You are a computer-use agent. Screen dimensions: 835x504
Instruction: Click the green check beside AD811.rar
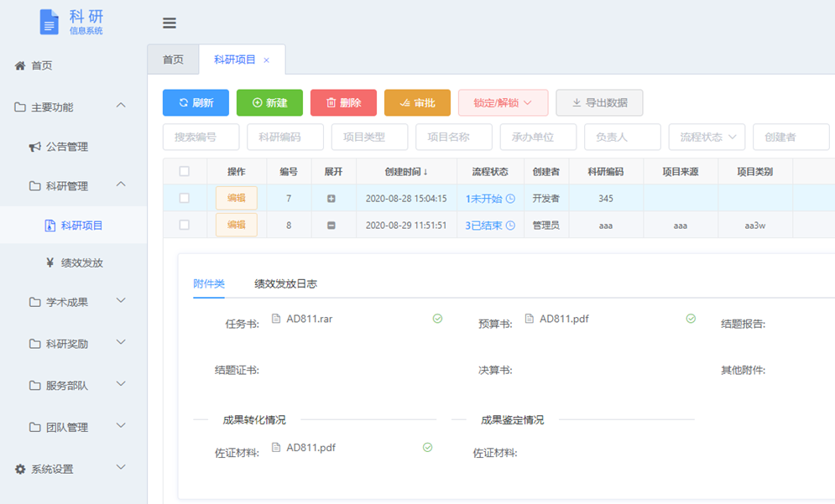437,319
